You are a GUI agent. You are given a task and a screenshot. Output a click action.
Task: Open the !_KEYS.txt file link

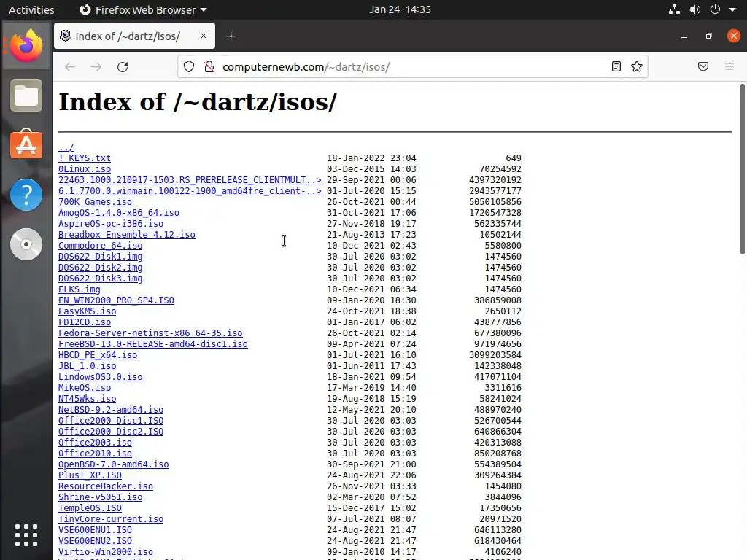coord(85,158)
